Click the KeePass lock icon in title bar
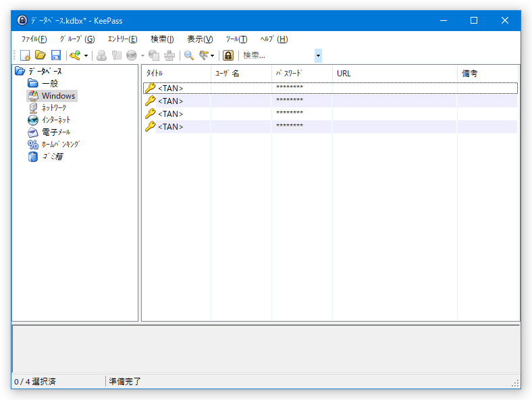 point(22,20)
